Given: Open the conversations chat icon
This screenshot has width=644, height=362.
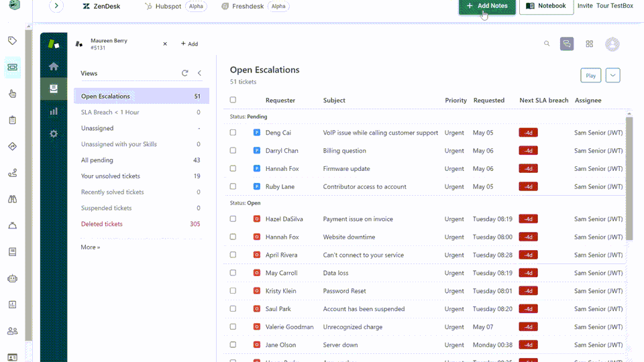Looking at the screenshot, I should tap(567, 44).
